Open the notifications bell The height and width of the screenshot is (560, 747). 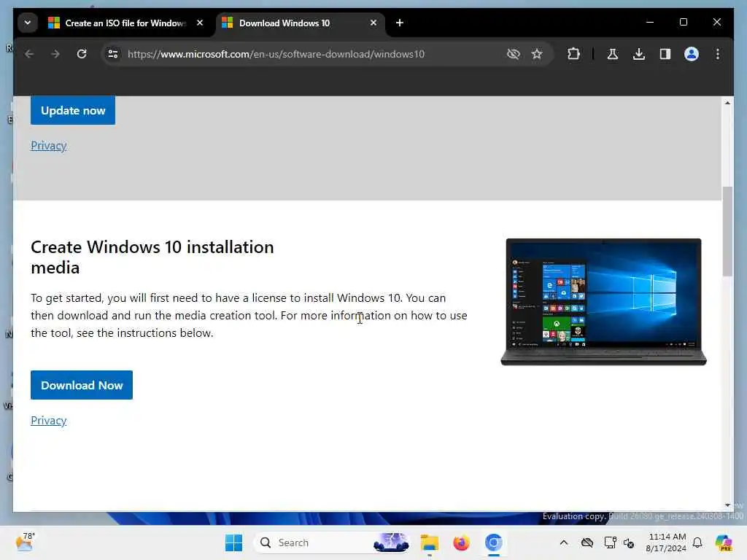click(697, 542)
